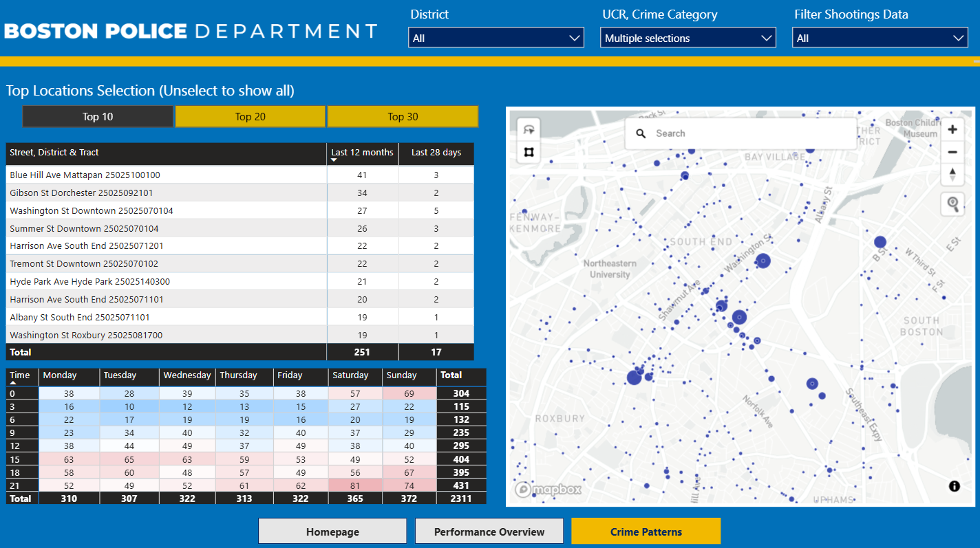
Task: Select the rectangle selection tool on map
Action: (x=529, y=152)
